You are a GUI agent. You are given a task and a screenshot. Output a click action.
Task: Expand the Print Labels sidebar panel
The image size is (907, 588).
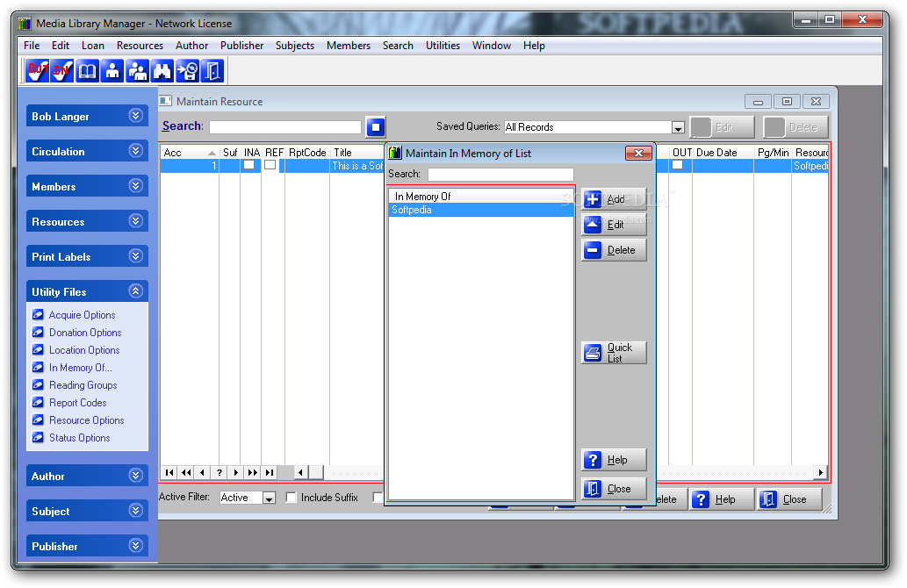(x=136, y=256)
